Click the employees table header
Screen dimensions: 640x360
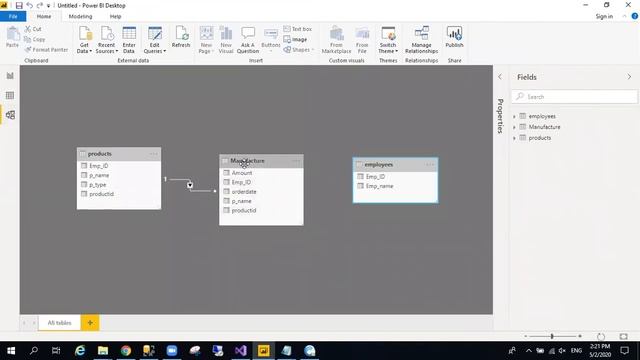click(396, 165)
